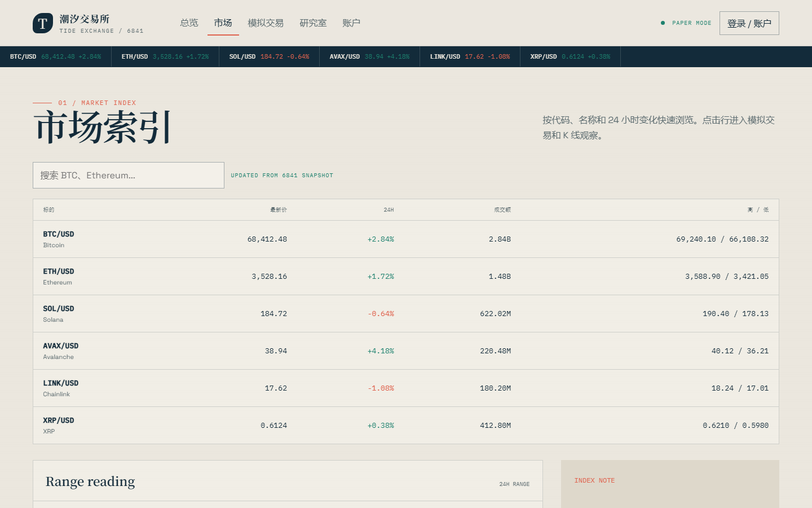Click the +4.18% change in AVAX row
Screen dimensions: 812x508
coord(381,351)
